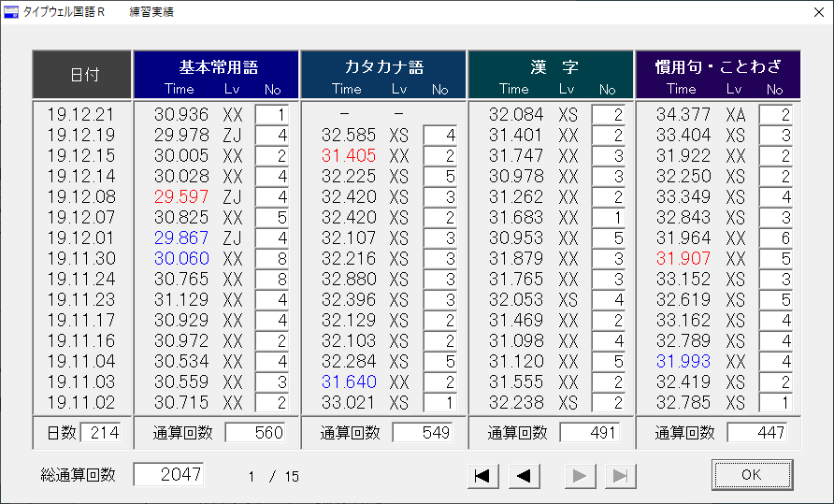Click the No box next to 30.936 XX
Screen dimensions: 834x504
click(x=272, y=114)
